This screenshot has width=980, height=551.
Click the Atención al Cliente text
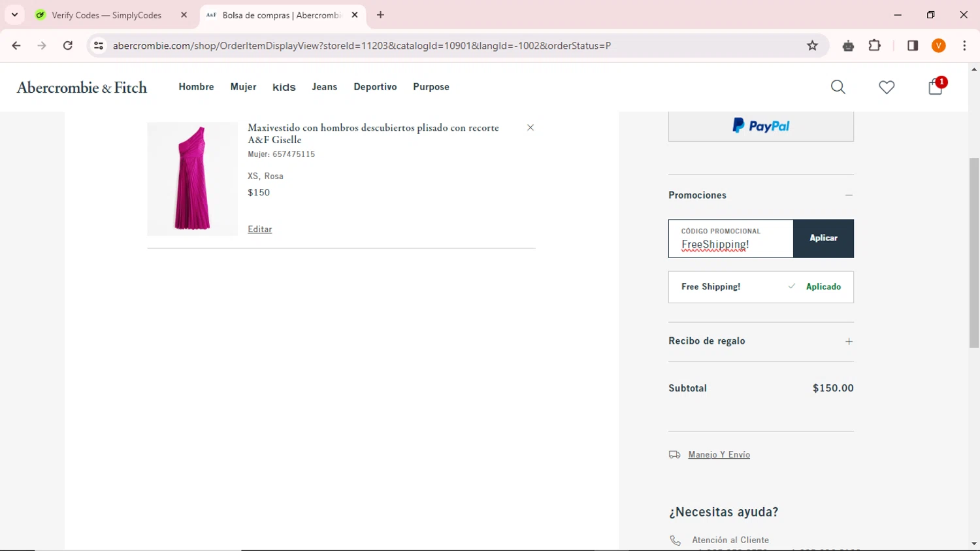730,541
